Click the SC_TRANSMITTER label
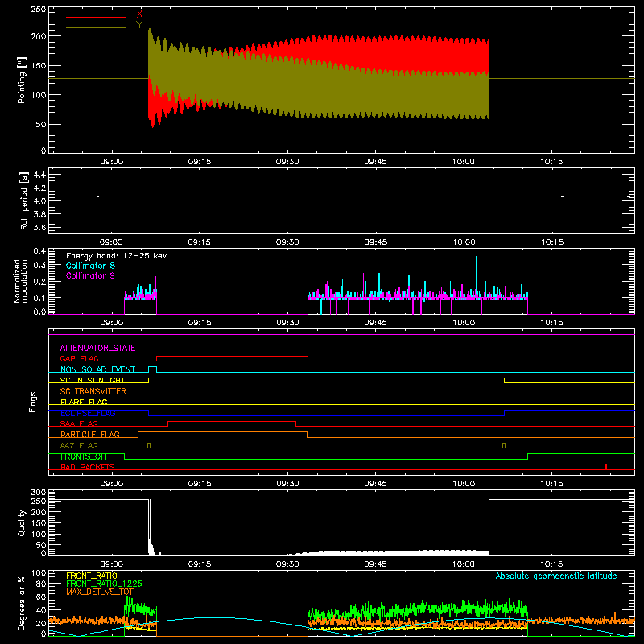The height and width of the screenshot is (644, 644). pyautogui.click(x=93, y=391)
